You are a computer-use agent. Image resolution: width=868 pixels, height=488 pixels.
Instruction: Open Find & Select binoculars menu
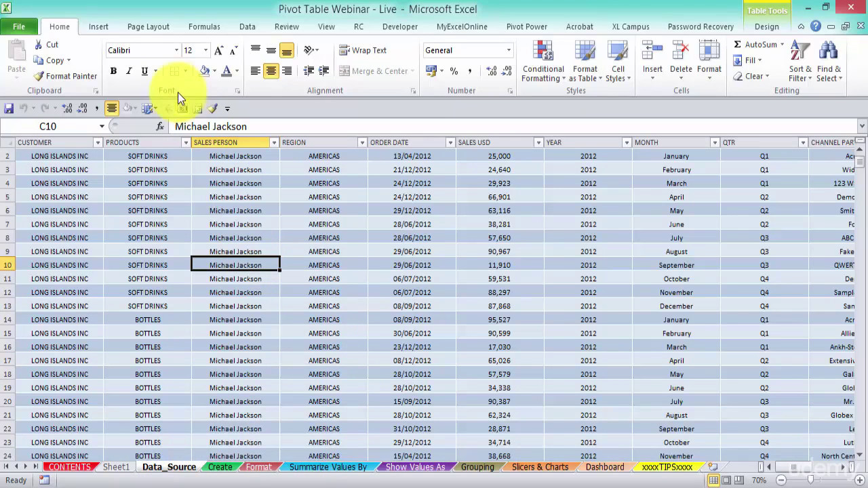[x=829, y=62]
